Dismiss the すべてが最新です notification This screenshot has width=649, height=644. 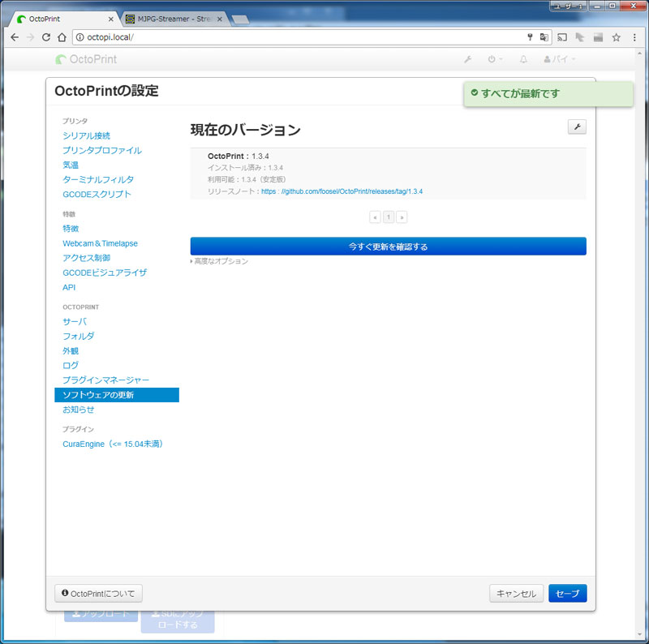tap(548, 94)
